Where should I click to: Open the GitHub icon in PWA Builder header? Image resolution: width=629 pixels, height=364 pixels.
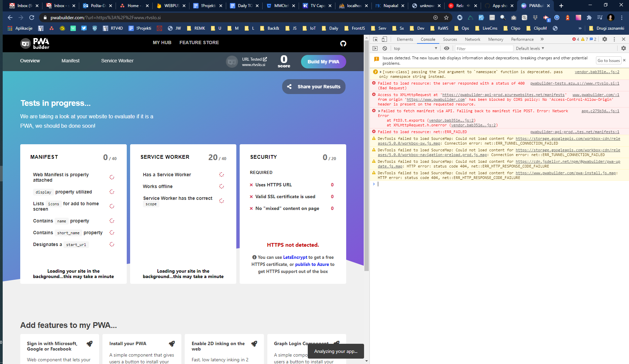(343, 43)
